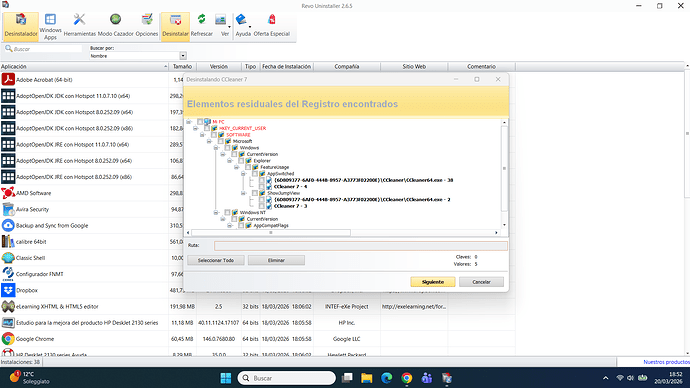690x388 pixels.
Task: Select Backup and Sync from Google icon
Action: click(x=8, y=226)
